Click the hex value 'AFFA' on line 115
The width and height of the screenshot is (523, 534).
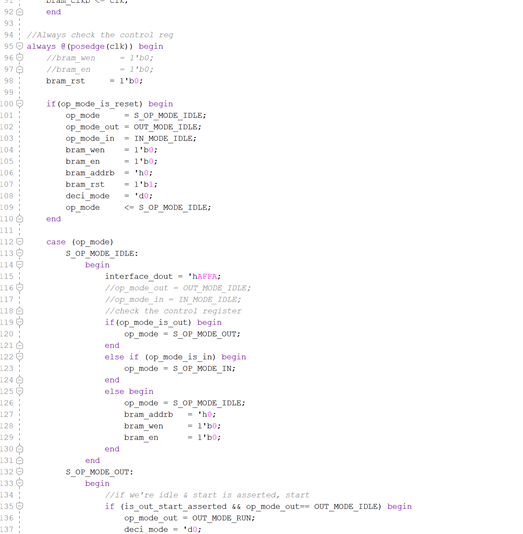click(x=207, y=277)
